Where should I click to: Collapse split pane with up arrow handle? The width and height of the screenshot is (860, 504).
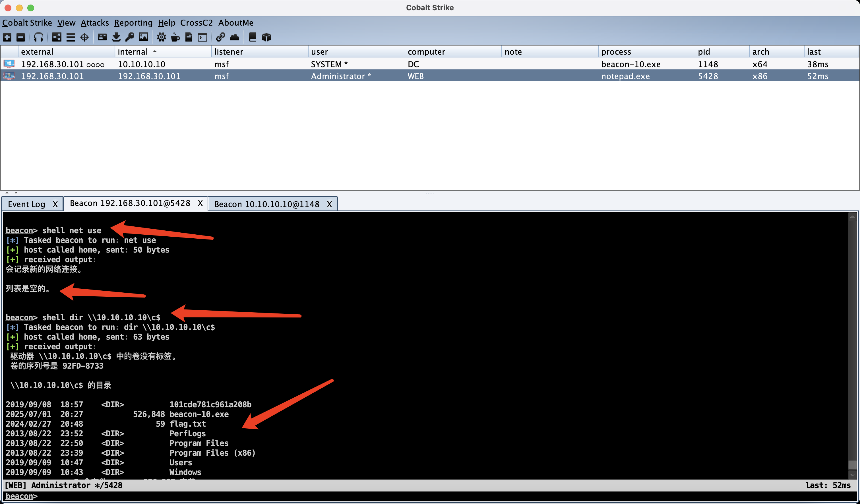(7, 193)
